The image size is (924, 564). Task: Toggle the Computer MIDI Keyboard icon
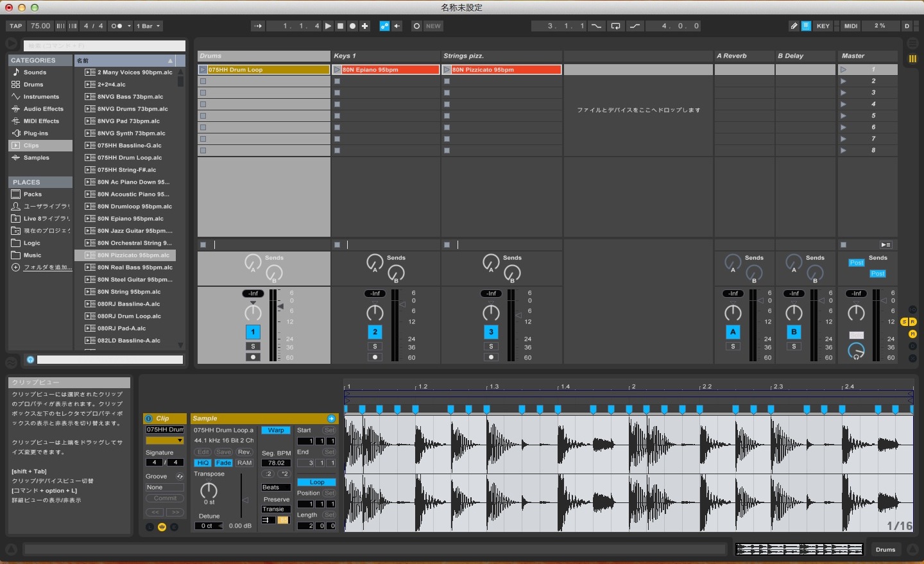[806, 26]
